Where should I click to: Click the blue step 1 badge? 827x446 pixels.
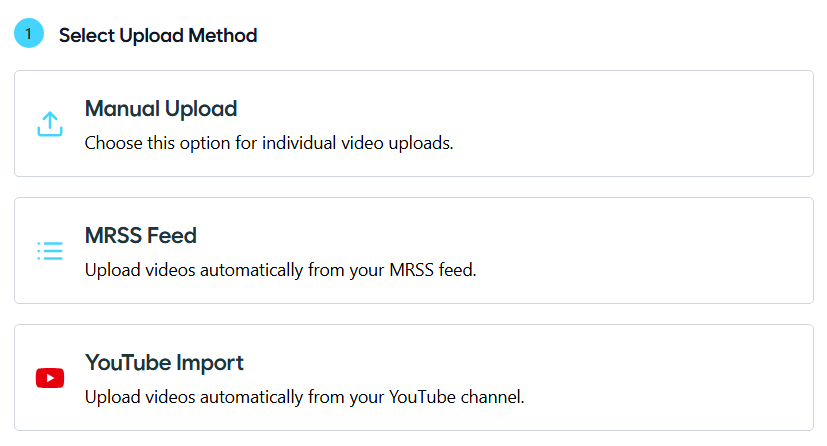[29, 35]
